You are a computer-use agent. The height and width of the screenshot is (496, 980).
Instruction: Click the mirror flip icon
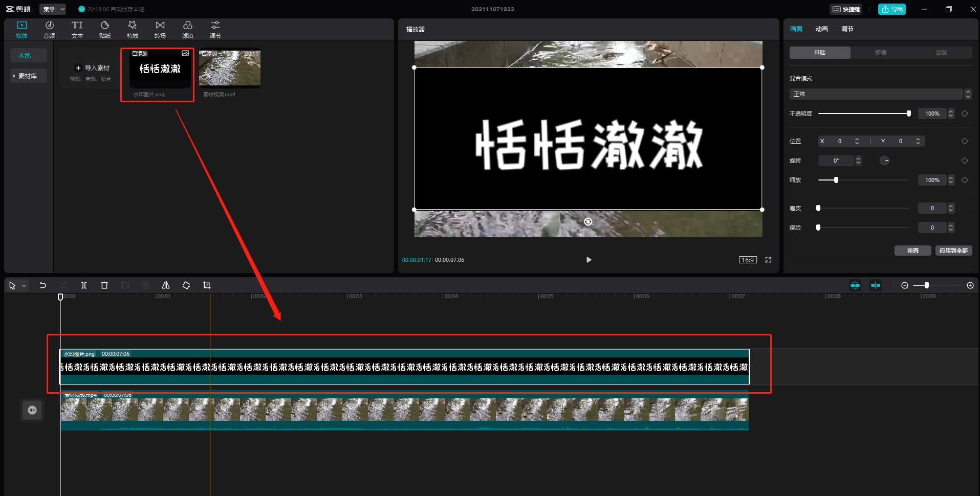pyautogui.click(x=165, y=285)
